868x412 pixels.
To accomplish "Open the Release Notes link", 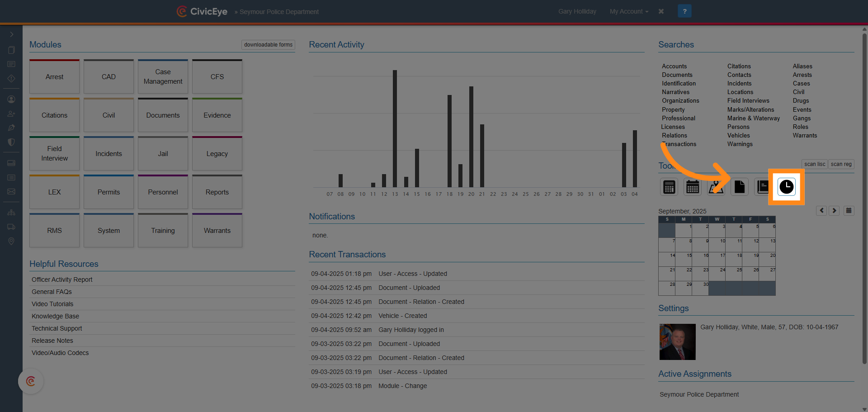I will click(52, 341).
